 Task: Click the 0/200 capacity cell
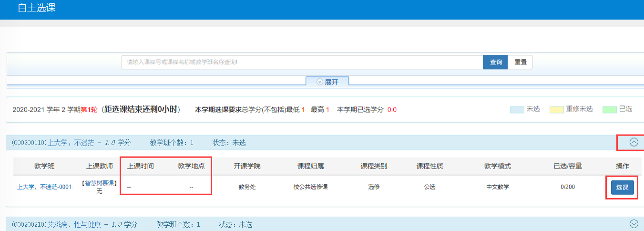point(567,187)
